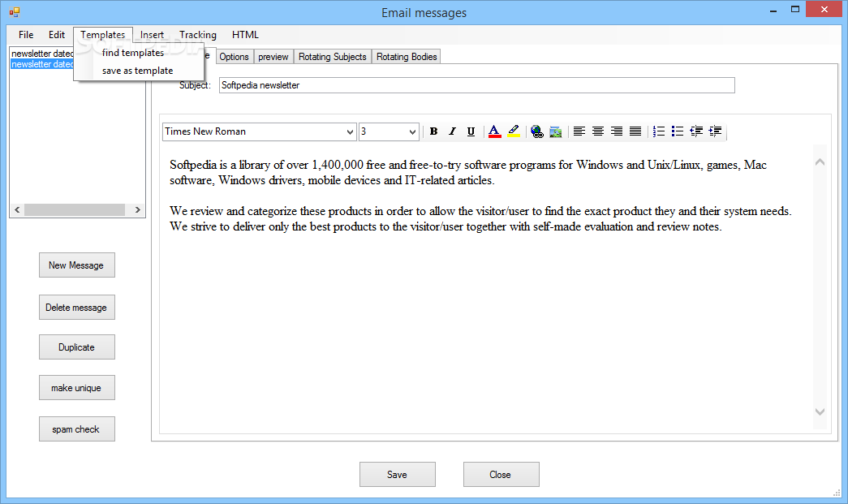Image resolution: width=848 pixels, height=504 pixels.
Task: Insert a bulleted list
Action: click(677, 131)
